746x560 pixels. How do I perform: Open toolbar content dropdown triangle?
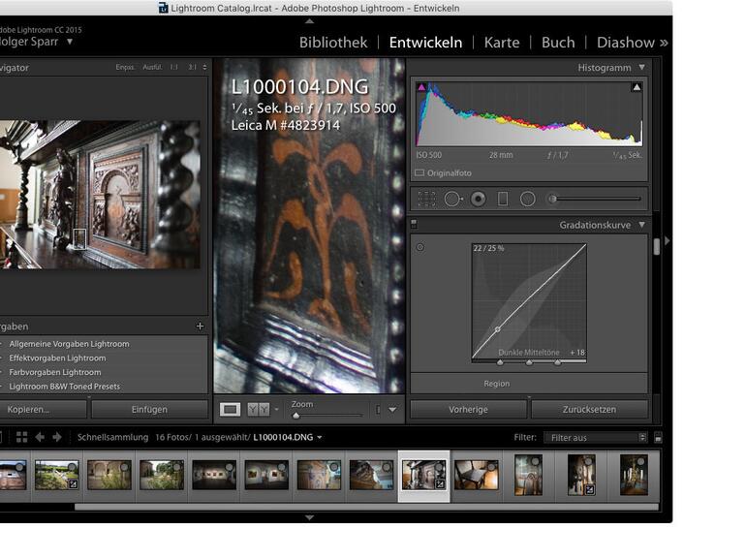point(392,409)
